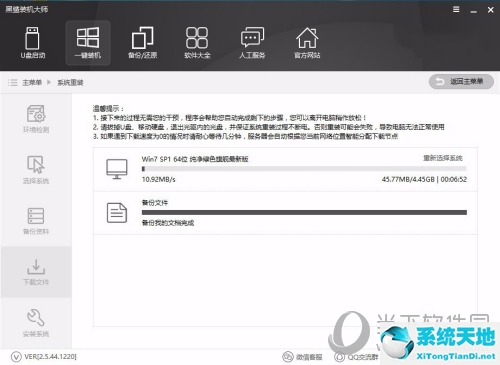This screenshot has height=365, width=500.
Task: Click the list icon beside 主菜单
Action: point(13,82)
